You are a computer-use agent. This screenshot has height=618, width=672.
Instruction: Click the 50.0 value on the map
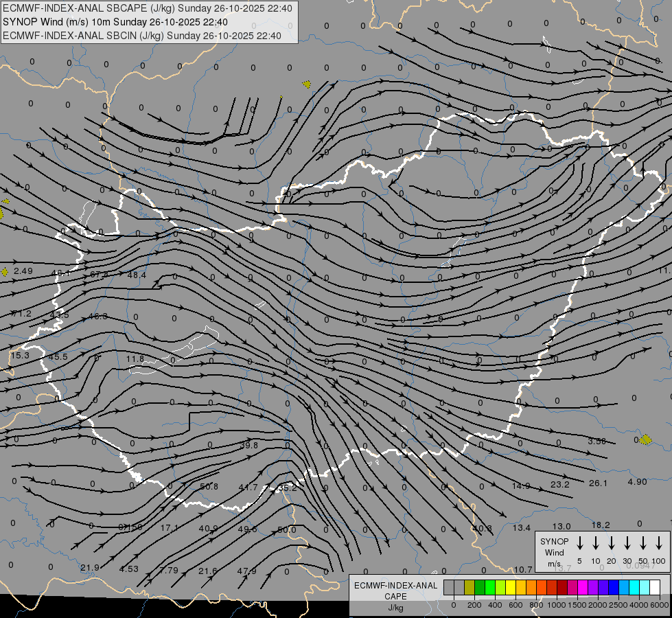click(x=287, y=529)
